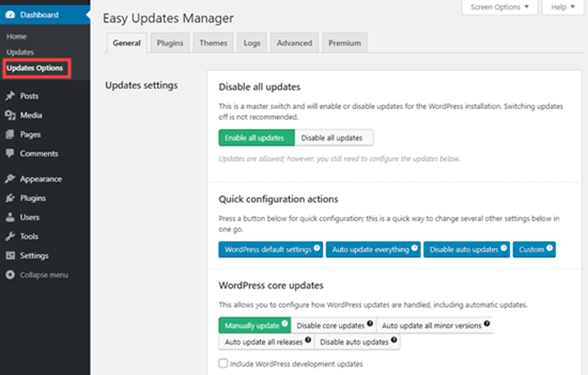Expand the Help dropdown

click(x=563, y=7)
